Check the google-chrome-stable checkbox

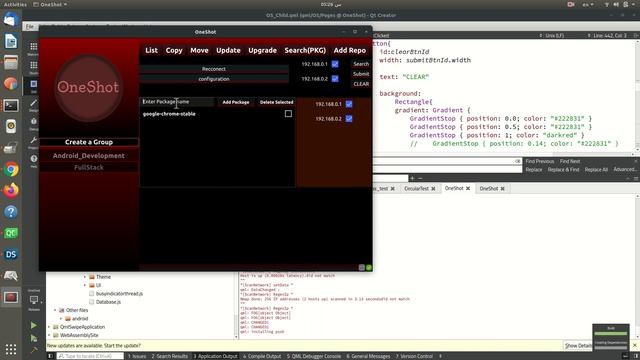[x=288, y=114]
